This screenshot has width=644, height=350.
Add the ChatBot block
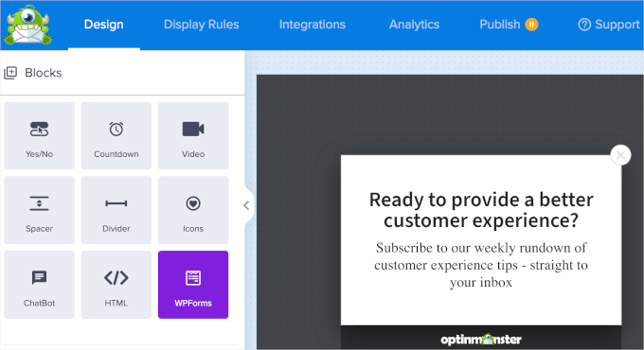pyautogui.click(x=40, y=285)
